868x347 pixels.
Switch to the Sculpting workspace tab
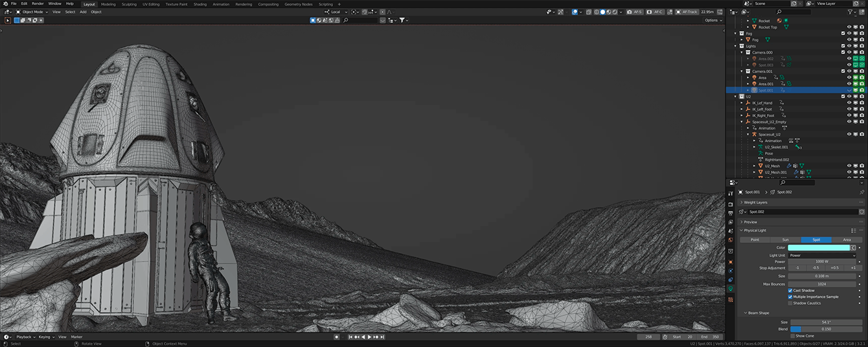point(129,4)
